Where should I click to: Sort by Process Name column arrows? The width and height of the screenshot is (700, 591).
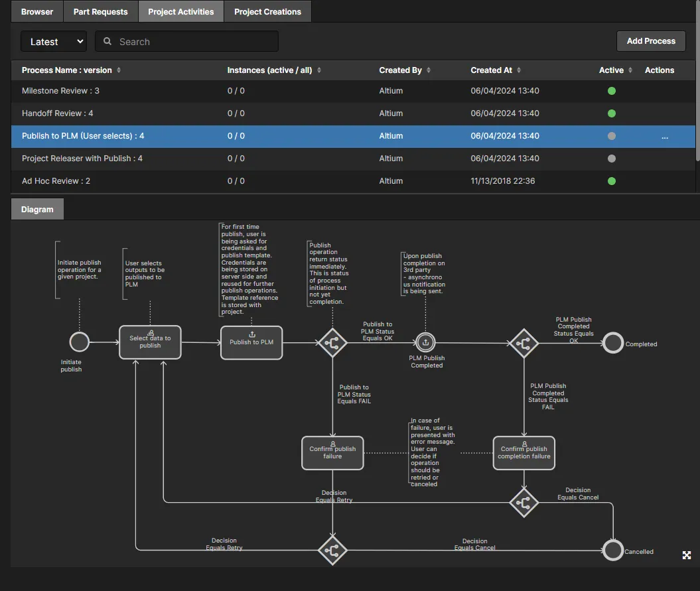(119, 70)
